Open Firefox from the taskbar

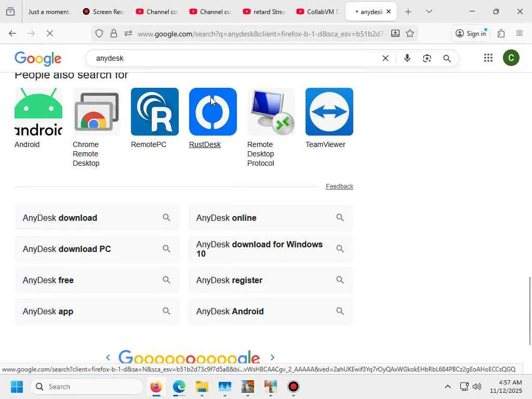click(156, 387)
